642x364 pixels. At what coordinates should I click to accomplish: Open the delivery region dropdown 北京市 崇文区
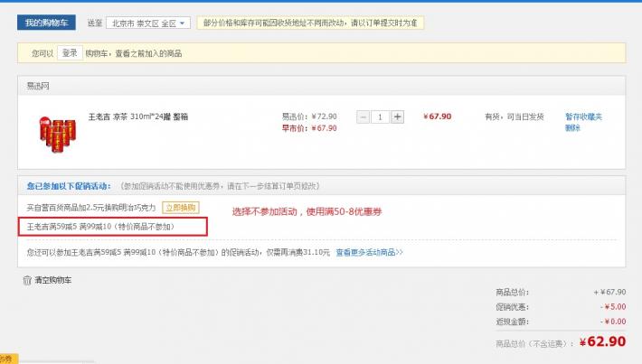coord(148,23)
